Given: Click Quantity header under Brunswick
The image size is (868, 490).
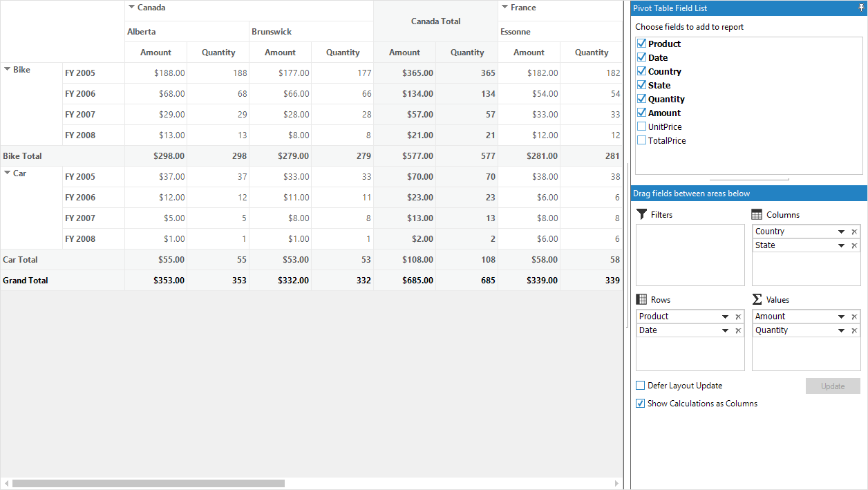Looking at the screenshot, I should pos(342,53).
